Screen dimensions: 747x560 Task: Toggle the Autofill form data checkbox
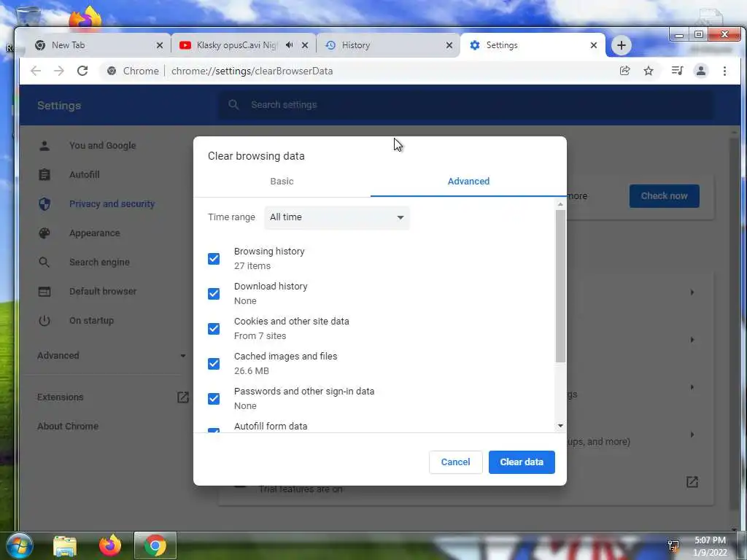tap(214, 430)
